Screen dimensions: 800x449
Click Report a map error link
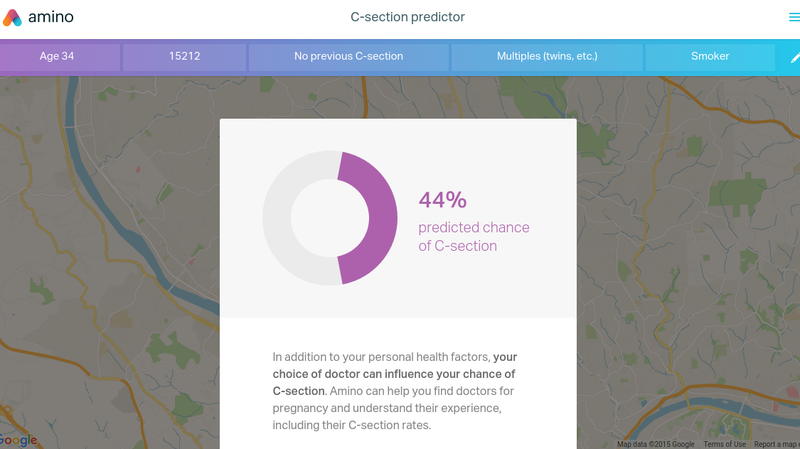[x=777, y=444]
